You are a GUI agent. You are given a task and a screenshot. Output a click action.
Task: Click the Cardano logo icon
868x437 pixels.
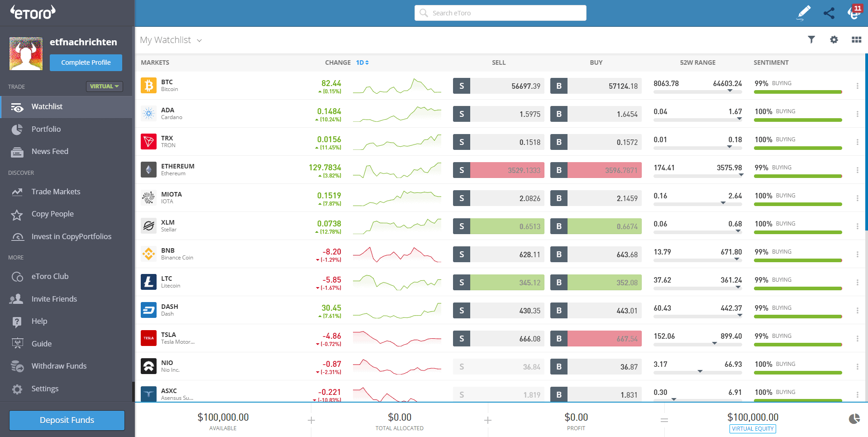[x=148, y=113]
